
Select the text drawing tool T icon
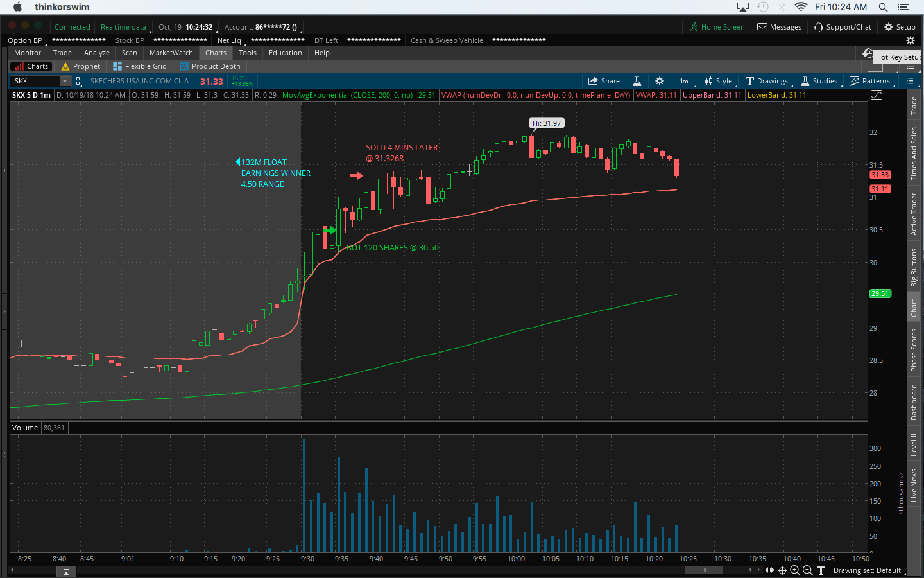pyautogui.click(x=821, y=570)
